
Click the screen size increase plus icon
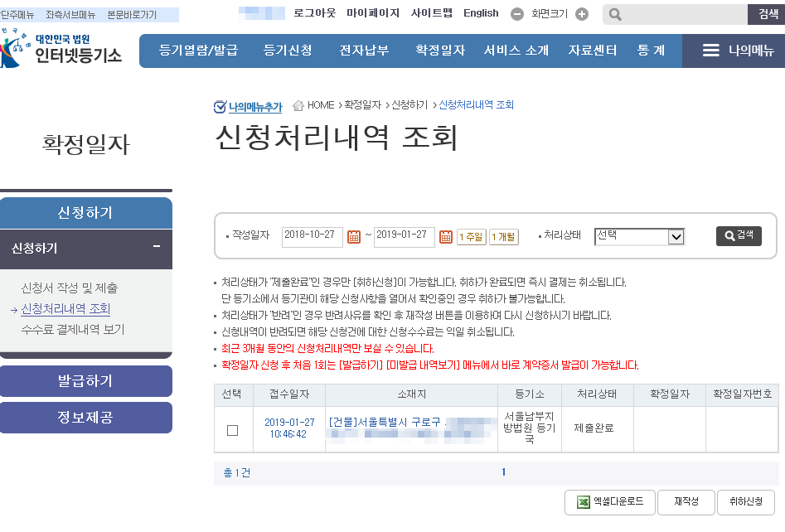pos(582,14)
